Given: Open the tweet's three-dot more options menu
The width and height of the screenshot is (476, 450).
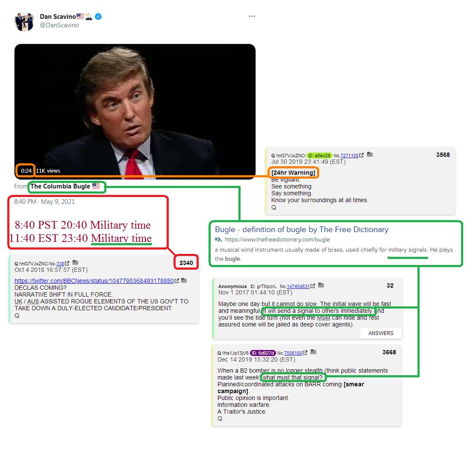Looking at the screenshot, I should pos(252,16).
